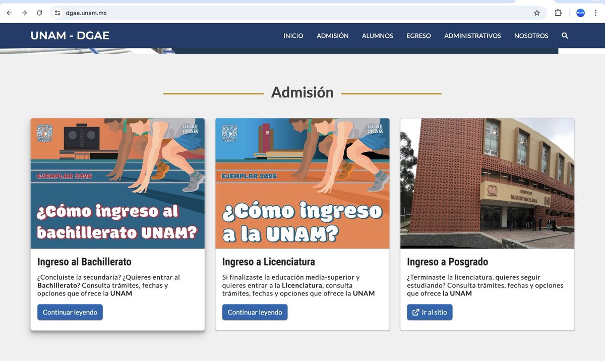Click the 'Ingreso al Bachillerato' heading
Image resolution: width=605 pixels, height=364 pixels.
(x=84, y=262)
